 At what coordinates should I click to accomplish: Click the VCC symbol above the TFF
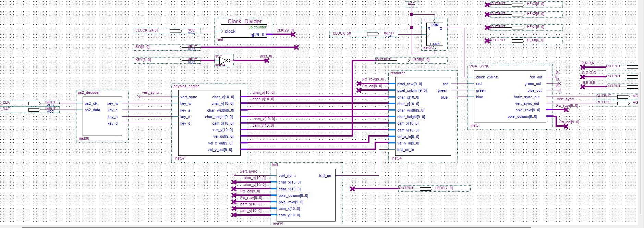(x=412, y=4)
